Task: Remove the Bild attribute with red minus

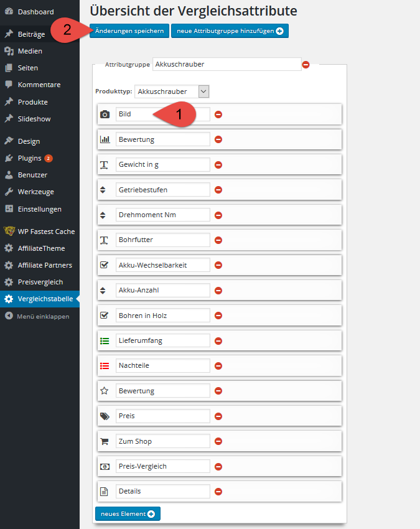Action: tap(218, 115)
